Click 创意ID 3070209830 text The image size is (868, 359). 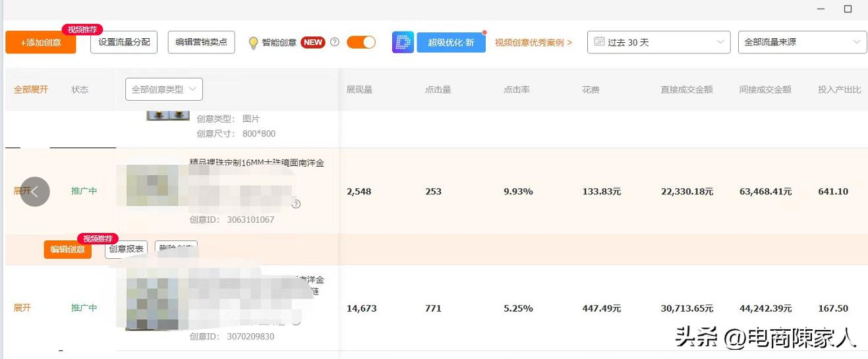click(232, 337)
